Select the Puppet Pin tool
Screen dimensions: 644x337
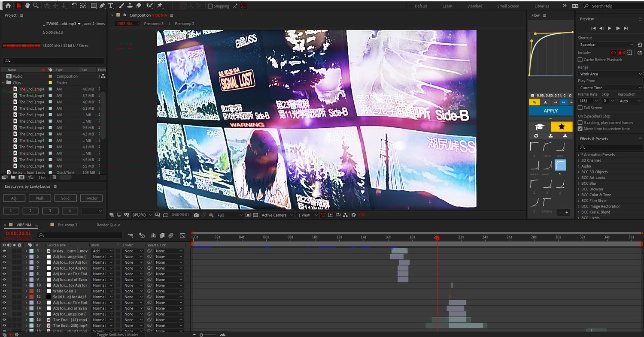[x=160, y=6]
